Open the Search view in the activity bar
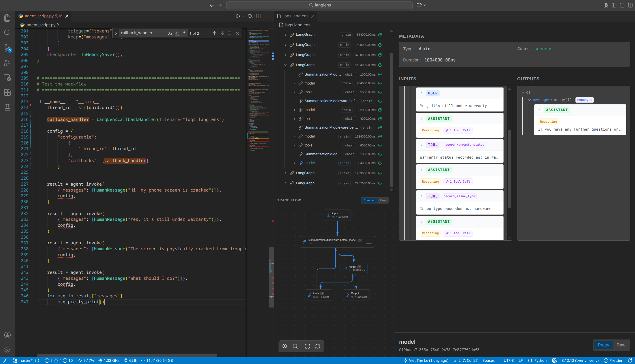 [x=7, y=33]
